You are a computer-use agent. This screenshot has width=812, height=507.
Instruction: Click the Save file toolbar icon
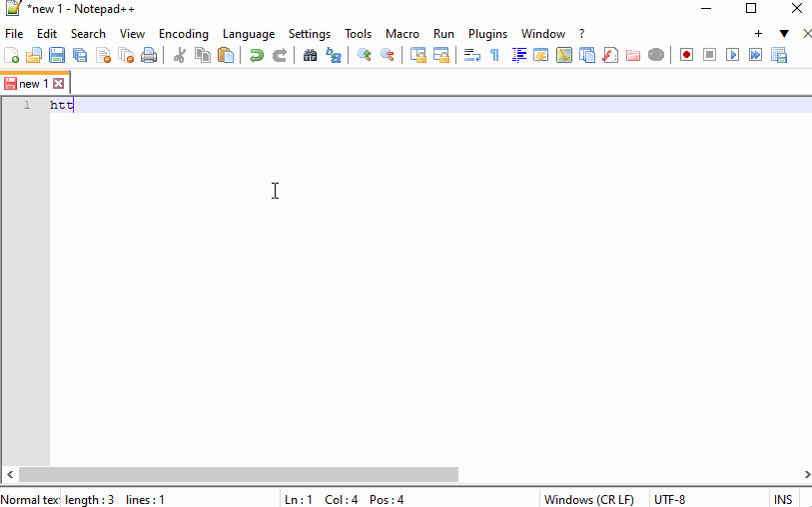(x=57, y=56)
